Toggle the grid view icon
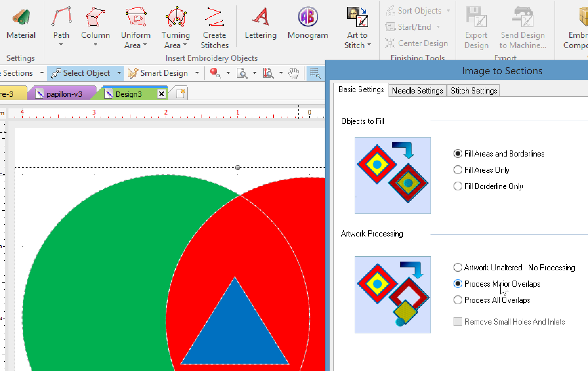 tap(315, 73)
